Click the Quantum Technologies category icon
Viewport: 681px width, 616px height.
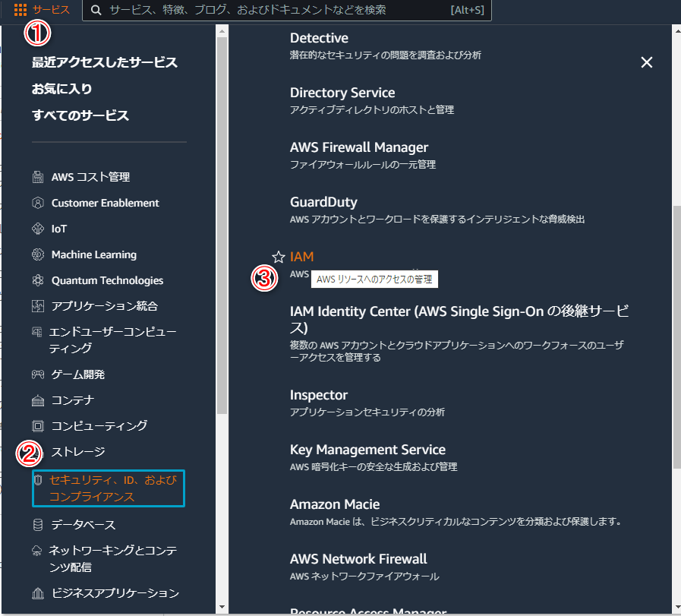tap(38, 280)
